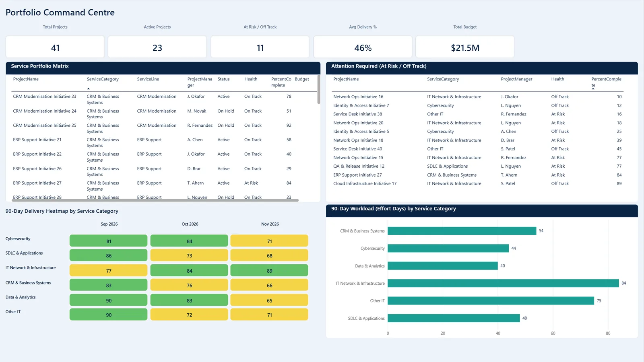Viewport: 644px width, 362px height.
Task: Select the Active Projects card showing 23
Action: pos(157,47)
